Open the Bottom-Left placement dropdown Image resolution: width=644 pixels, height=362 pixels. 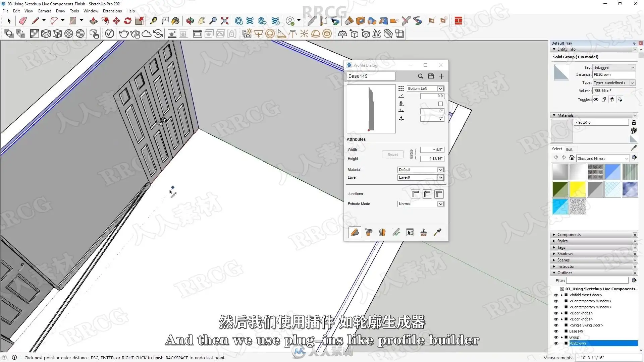(x=425, y=88)
